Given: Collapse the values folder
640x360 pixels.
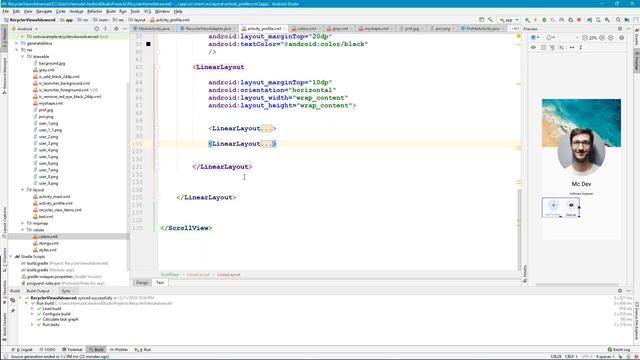Looking at the screenshot, I should pos(22,230).
